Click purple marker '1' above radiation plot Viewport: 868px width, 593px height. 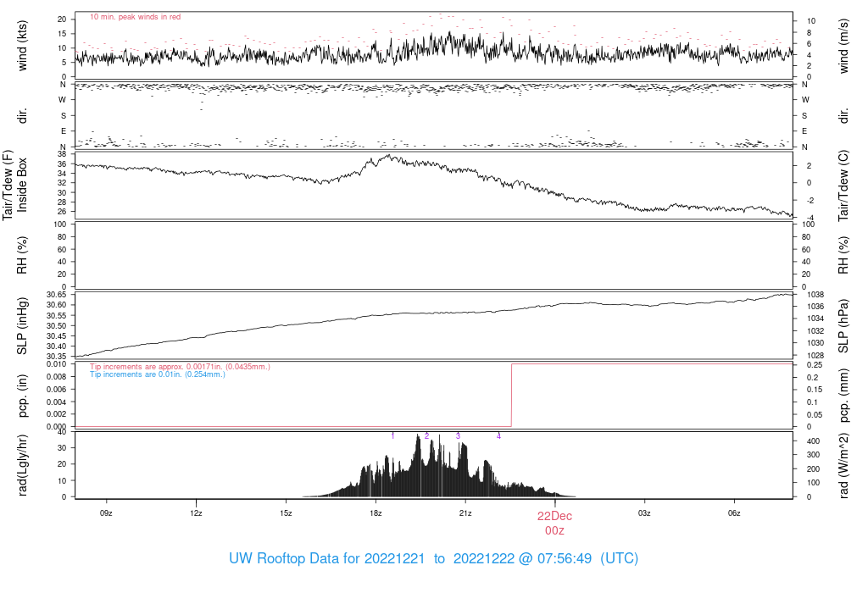click(392, 436)
